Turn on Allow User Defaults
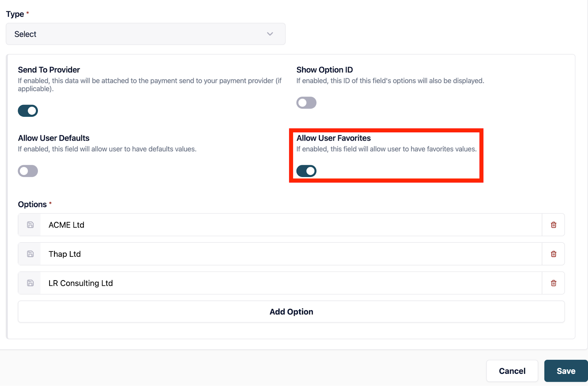This screenshot has height=386, width=588. [x=28, y=171]
